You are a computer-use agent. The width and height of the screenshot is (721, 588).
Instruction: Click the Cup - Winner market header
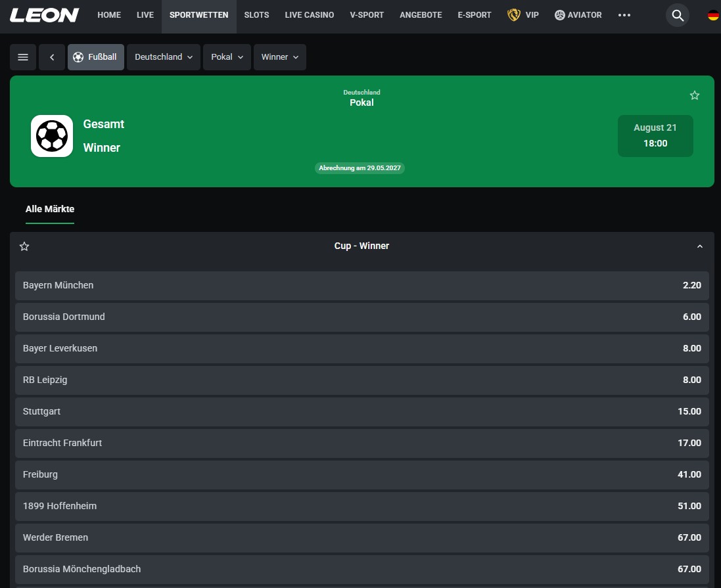click(361, 246)
